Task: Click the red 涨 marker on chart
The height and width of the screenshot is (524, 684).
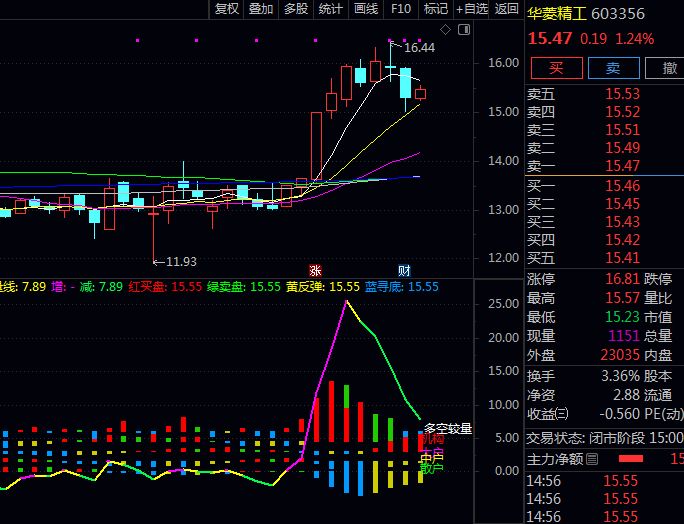Action: point(316,270)
